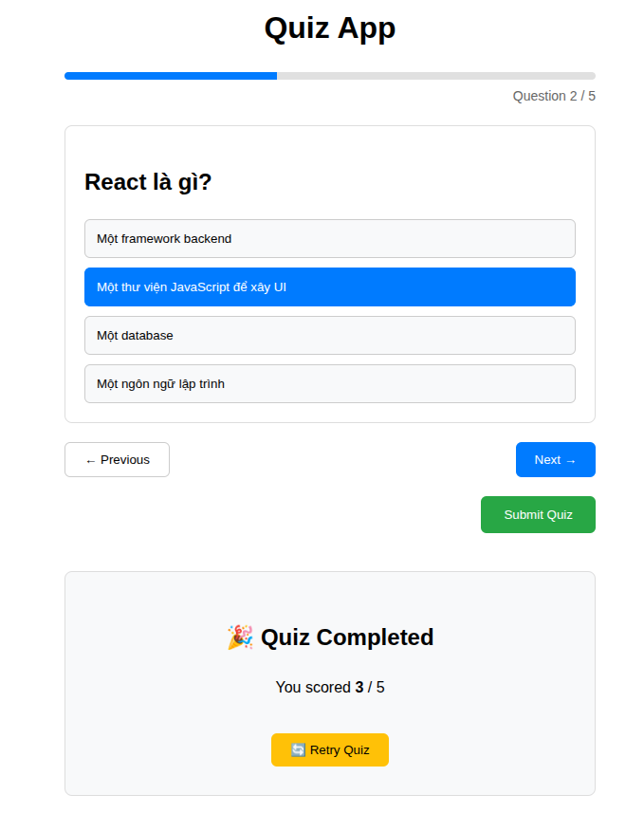Click the 'Quiz App' page title
The height and width of the screenshot is (813, 644).
coord(329,28)
